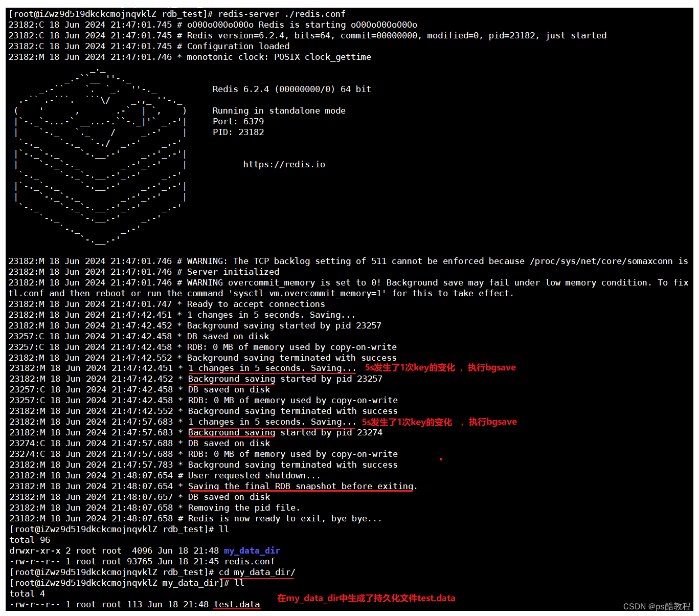Click "Running in standalone mode" text
This screenshot has height=616, width=699.
279,111
